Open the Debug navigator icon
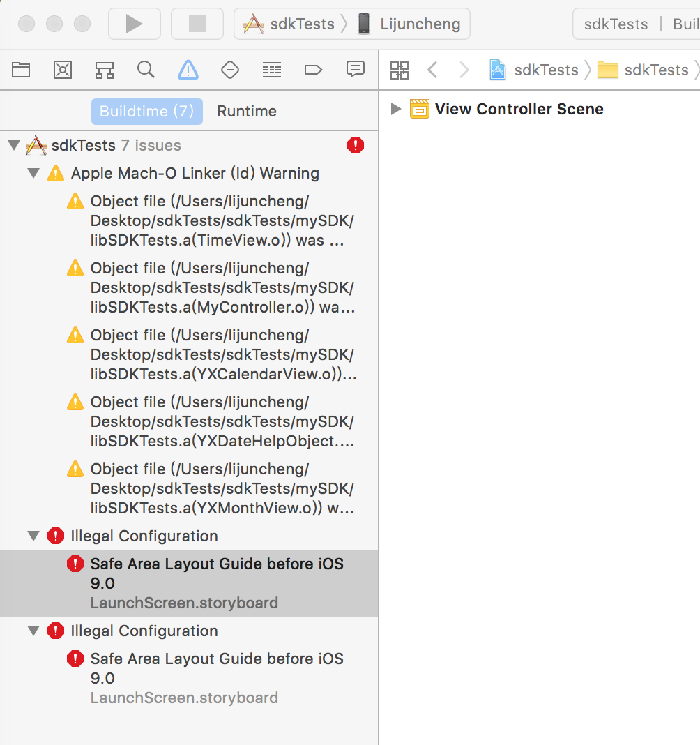 click(x=272, y=70)
